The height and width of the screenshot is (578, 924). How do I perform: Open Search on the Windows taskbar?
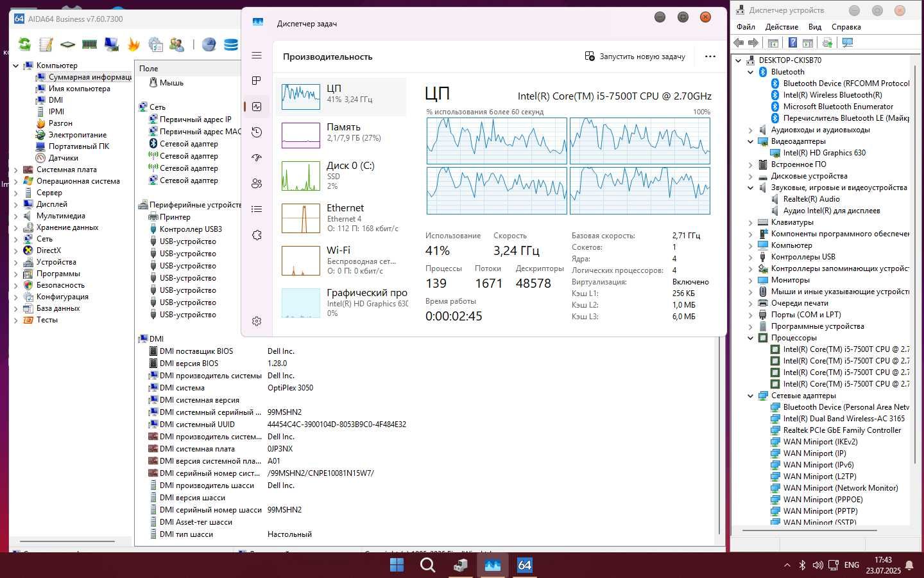tap(427, 565)
